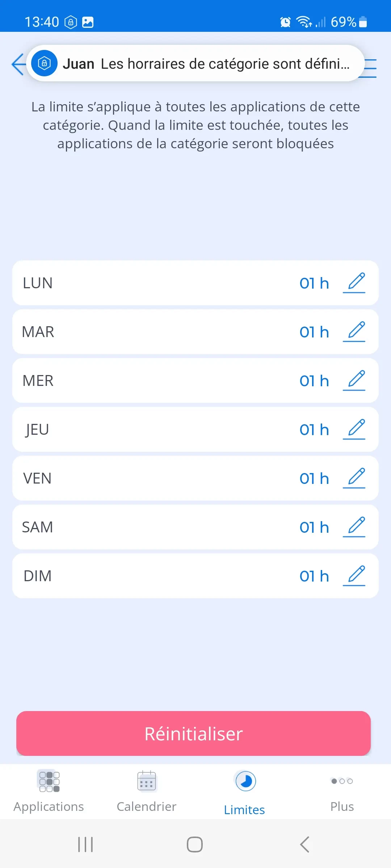Image resolution: width=391 pixels, height=868 pixels.
Task: Edit the MAR time limit pencil
Action: click(354, 332)
